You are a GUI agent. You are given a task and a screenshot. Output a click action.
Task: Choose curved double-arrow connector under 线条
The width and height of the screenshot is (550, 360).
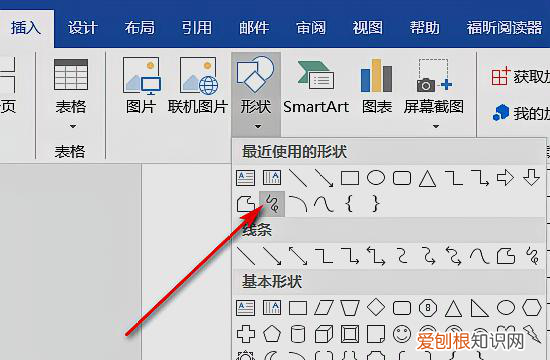tap(454, 256)
